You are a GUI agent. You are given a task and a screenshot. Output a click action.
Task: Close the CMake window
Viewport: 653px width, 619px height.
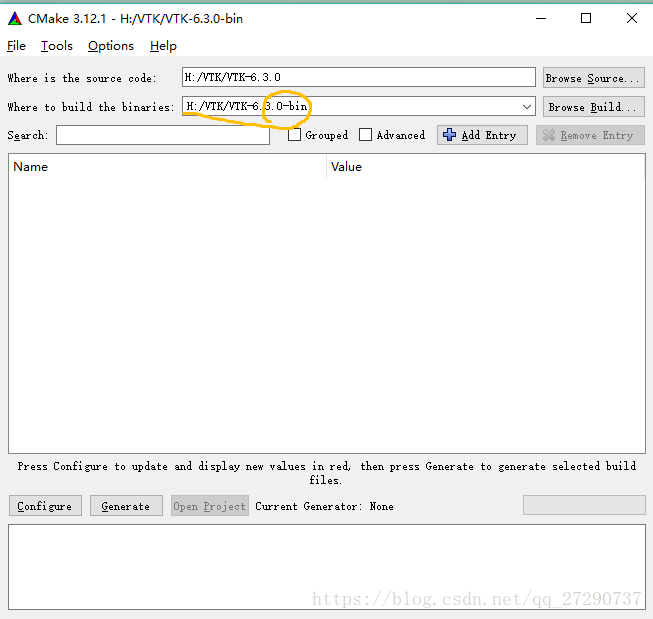[632, 18]
